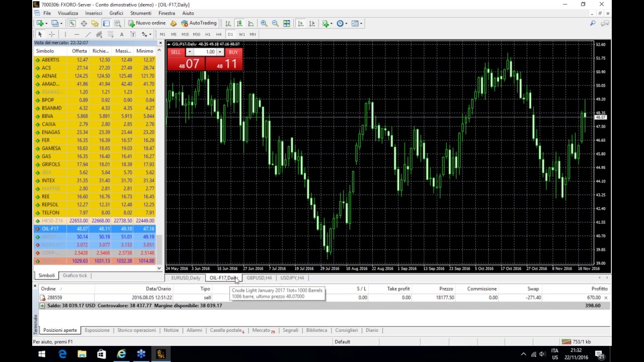The width and height of the screenshot is (644, 362).
Task: Switch to EURUSD,Daily chart tab
Action: coord(186,278)
